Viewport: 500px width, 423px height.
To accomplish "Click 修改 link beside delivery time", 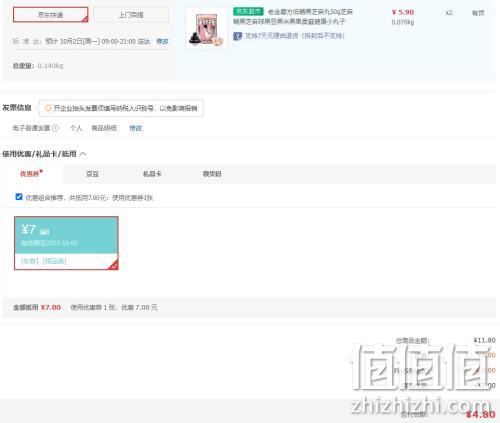I will pyautogui.click(x=162, y=41).
